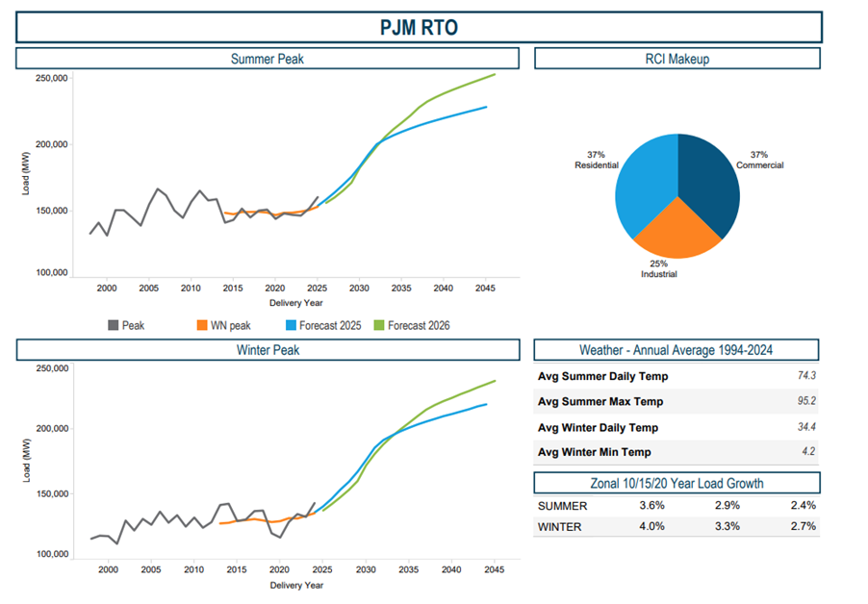Click the RCI Makeup panel header
This screenshot has width=868, height=604.
pos(677,60)
